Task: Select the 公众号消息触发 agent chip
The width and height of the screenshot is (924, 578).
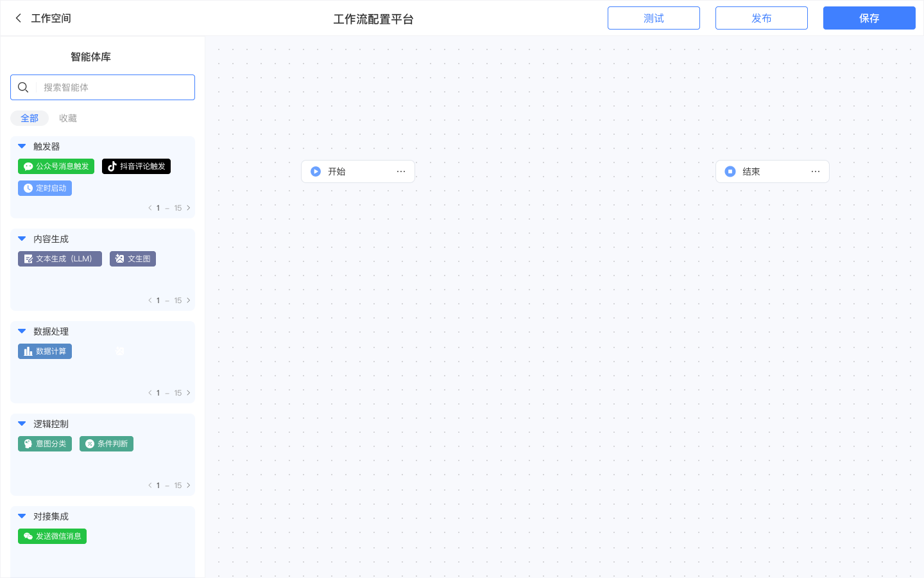Action: click(56, 166)
